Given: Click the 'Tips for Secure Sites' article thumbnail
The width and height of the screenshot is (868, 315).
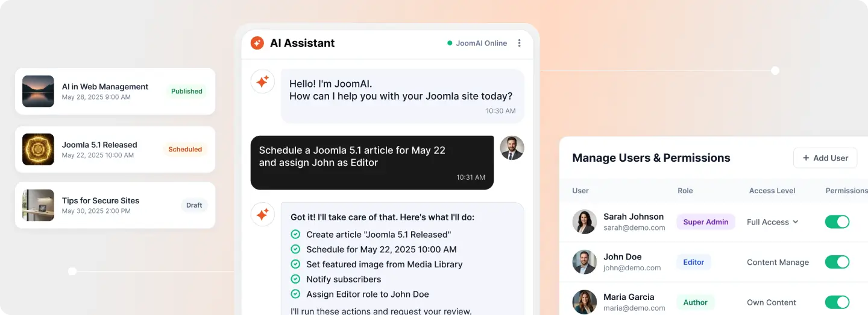Looking at the screenshot, I should click(x=38, y=205).
